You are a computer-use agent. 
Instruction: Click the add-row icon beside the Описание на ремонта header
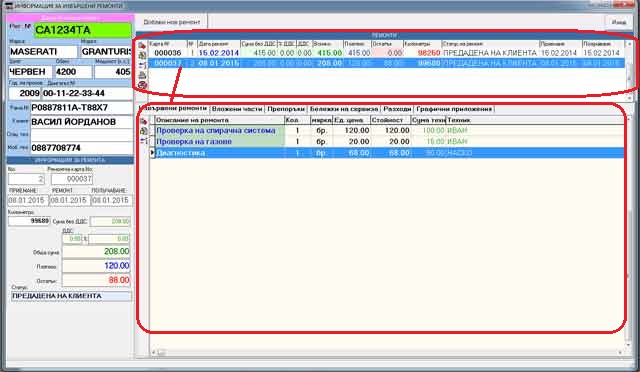[143, 121]
